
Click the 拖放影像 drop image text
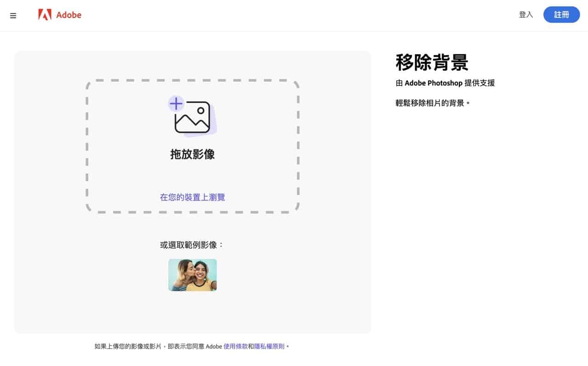point(192,154)
